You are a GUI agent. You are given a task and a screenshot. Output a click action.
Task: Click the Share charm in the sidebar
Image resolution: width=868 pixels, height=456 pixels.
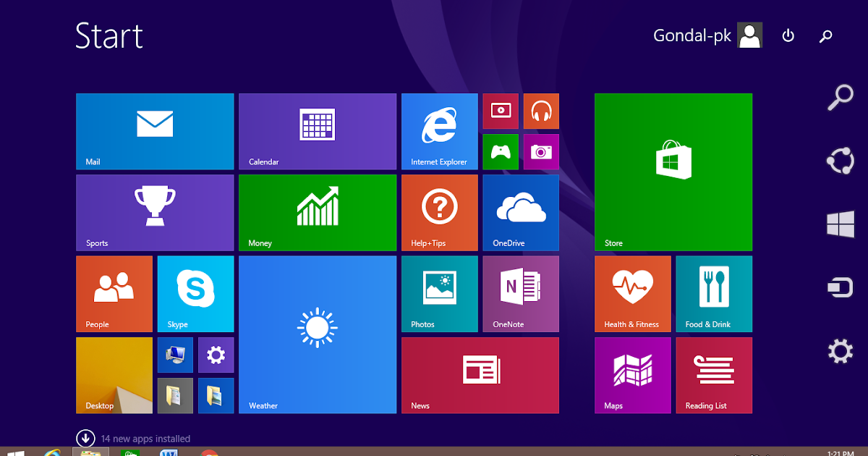pyautogui.click(x=840, y=161)
